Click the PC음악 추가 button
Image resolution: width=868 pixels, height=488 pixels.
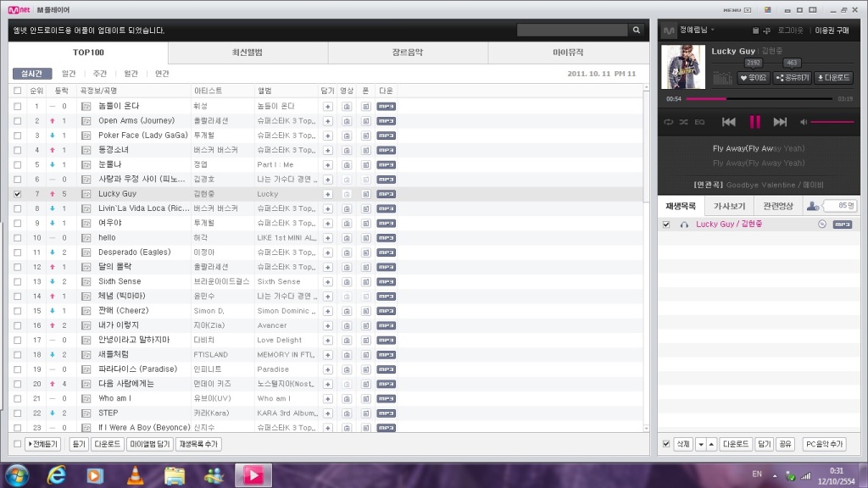[x=825, y=444]
